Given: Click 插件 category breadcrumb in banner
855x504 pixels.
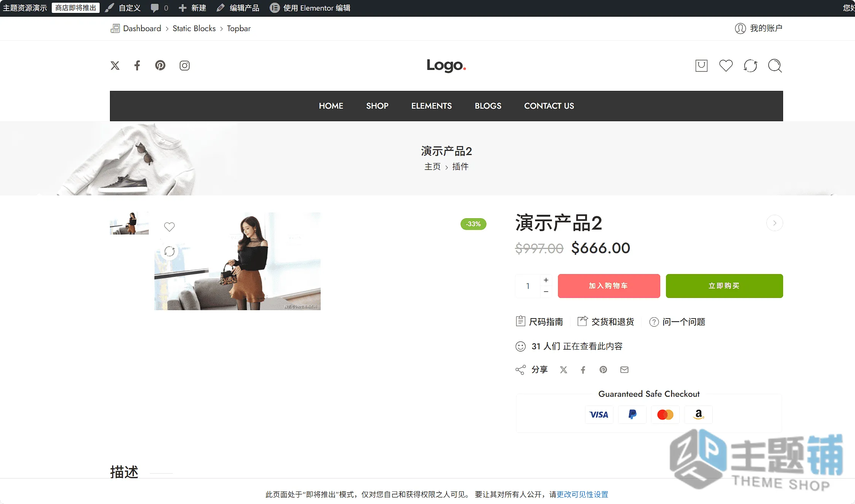Looking at the screenshot, I should click(460, 166).
